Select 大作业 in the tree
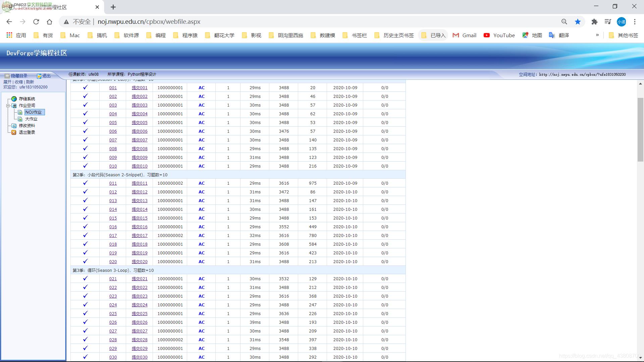The image size is (644, 362). point(31,119)
